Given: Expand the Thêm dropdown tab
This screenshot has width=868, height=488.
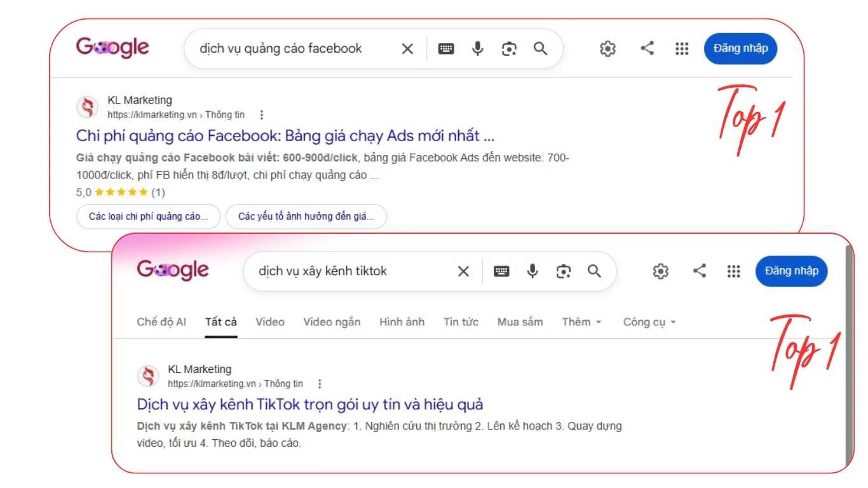Looking at the screenshot, I should tap(581, 322).
